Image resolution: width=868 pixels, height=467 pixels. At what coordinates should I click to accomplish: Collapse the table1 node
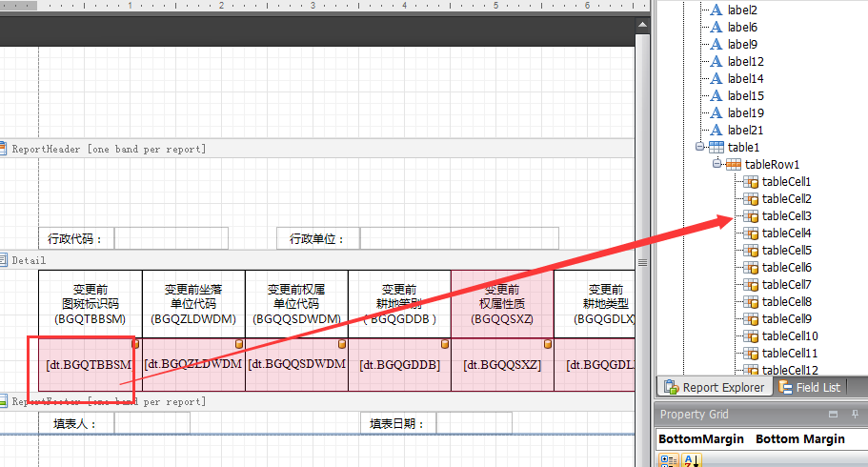pyautogui.click(x=699, y=146)
